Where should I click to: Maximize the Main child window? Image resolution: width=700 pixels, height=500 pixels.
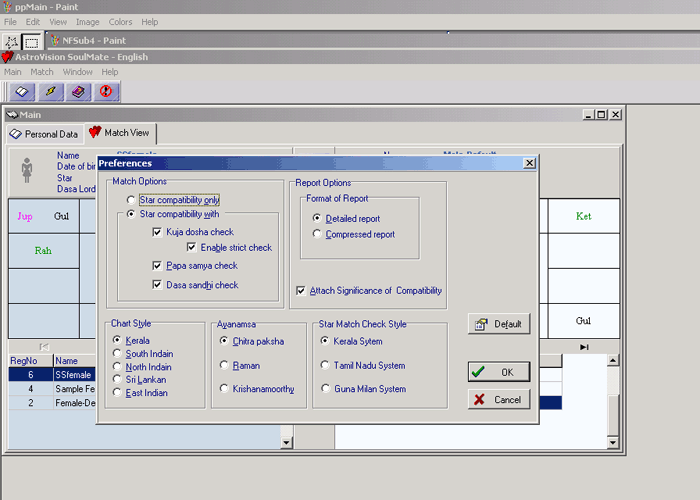pyautogui.click(x=601, y=115)
